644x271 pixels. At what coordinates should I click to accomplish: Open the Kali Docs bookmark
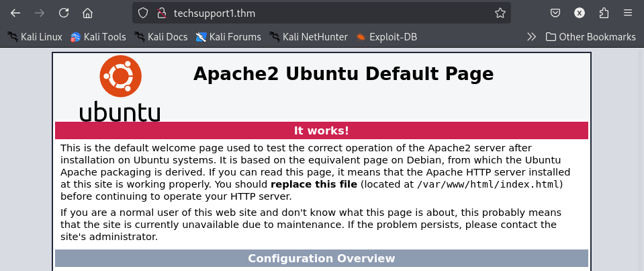click(x=161, y=37)
